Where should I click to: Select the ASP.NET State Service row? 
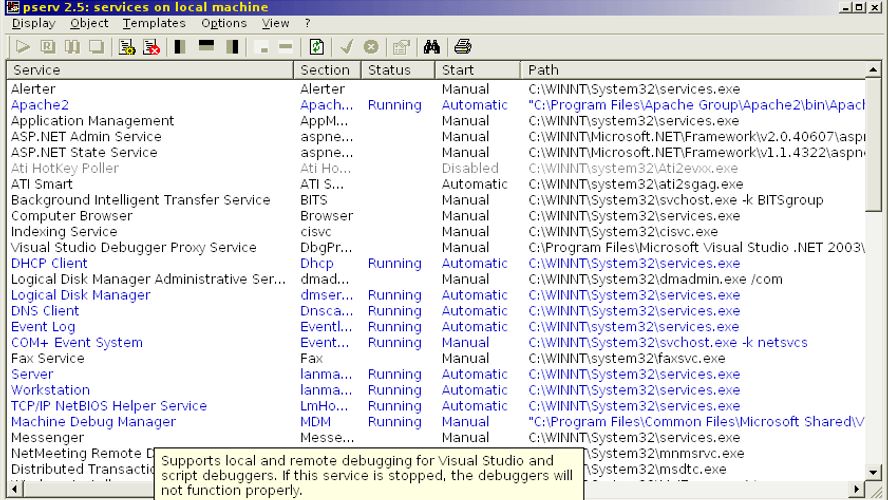pos(436,152)
